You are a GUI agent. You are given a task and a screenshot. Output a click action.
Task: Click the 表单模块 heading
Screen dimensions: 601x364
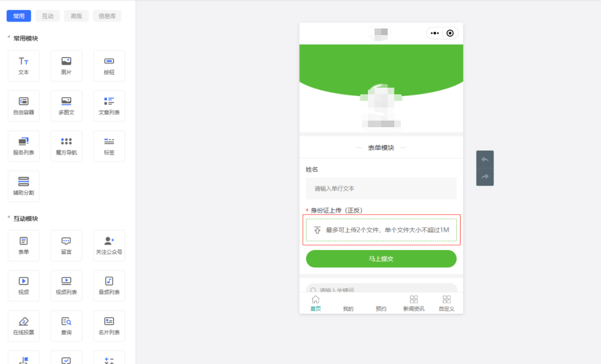[381, 148]
